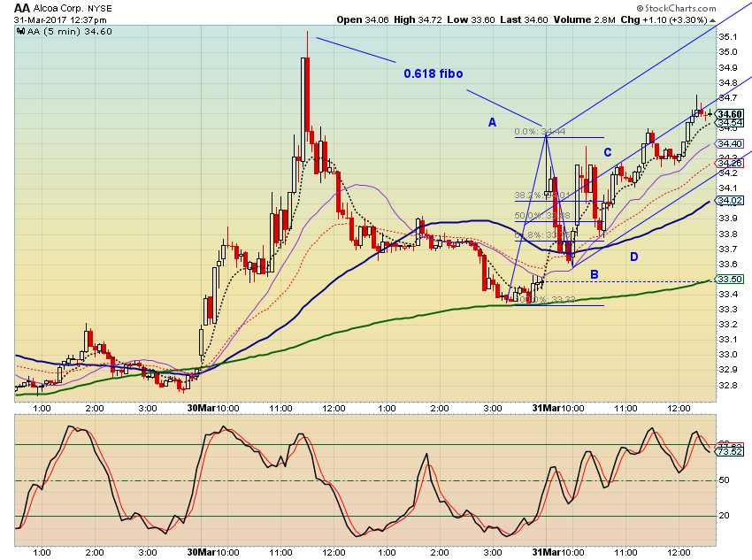
Task: Select the 38.2%: 34.01 Fibonacci label
Action: pos(542,196)
